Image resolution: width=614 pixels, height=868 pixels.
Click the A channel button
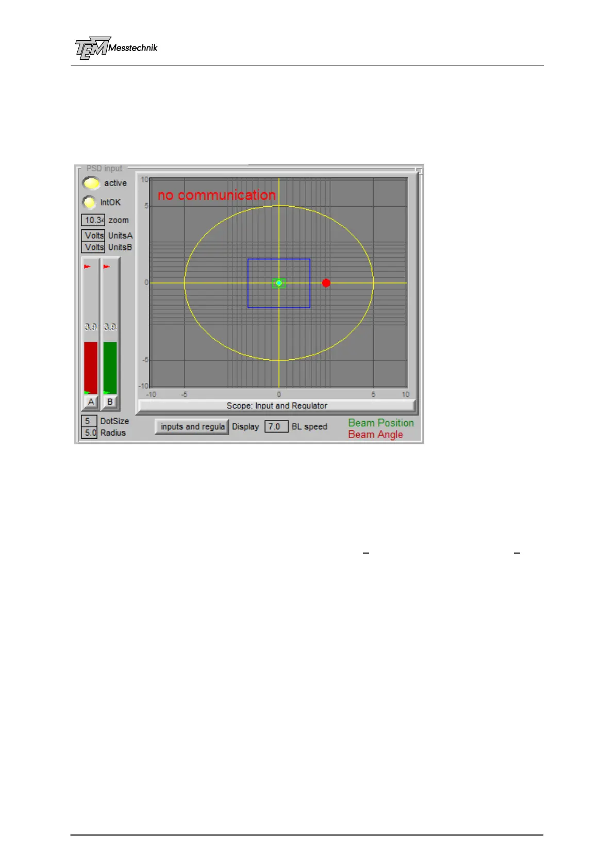click(x=91, y=402)
